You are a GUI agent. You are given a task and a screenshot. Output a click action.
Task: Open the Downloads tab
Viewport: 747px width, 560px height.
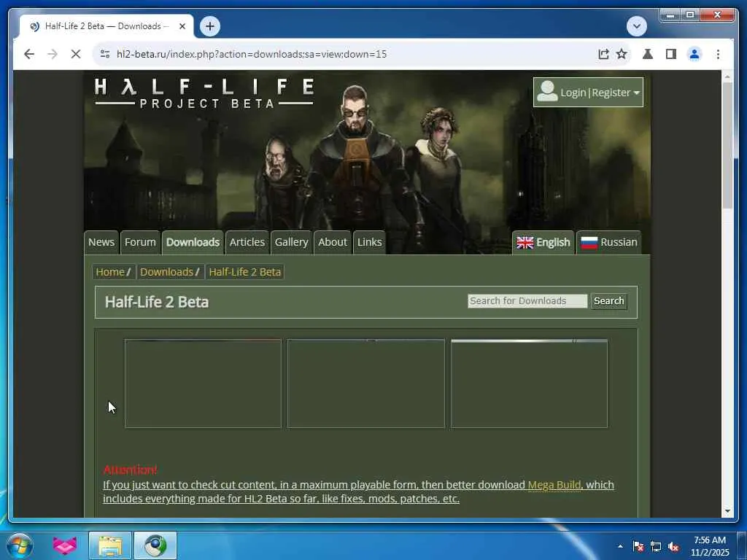pos(193,242)
